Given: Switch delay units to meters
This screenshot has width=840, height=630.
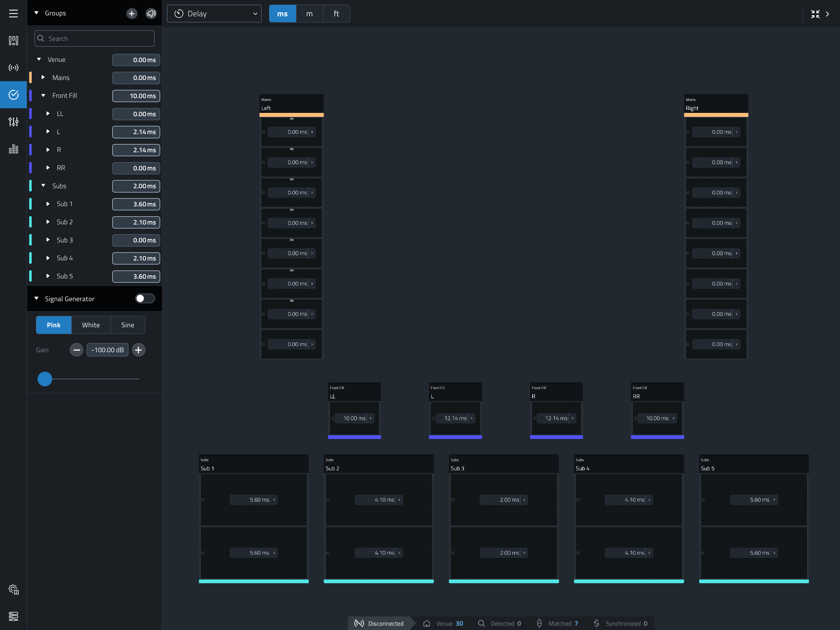Looking at the screenshot, I should (x=310, y=14).
